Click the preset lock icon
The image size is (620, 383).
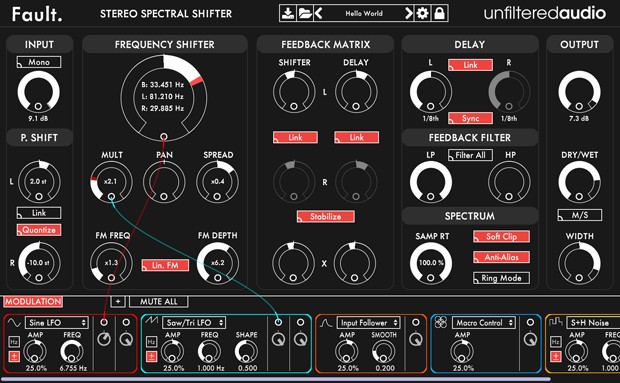pos(439,13)
